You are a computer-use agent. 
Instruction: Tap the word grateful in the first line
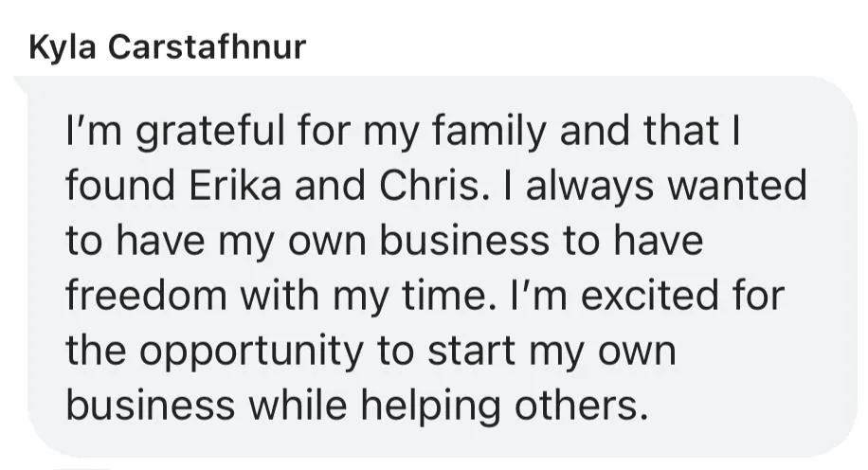coord(210,134)
